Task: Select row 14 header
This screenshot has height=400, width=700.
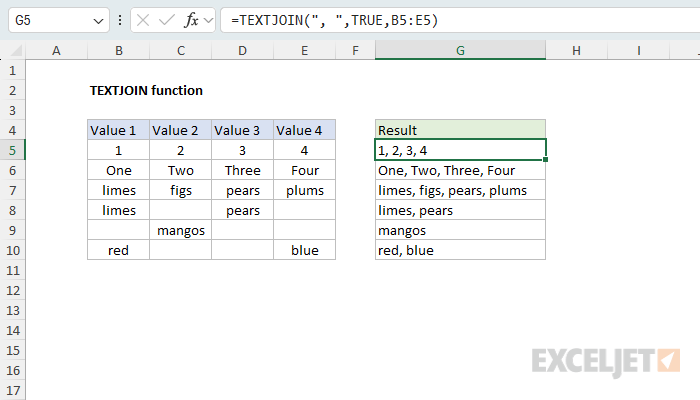Action: coord(12,330)
